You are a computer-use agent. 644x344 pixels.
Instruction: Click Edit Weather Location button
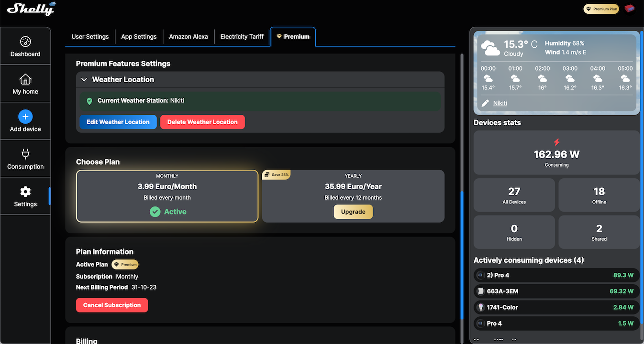(118, 122)
